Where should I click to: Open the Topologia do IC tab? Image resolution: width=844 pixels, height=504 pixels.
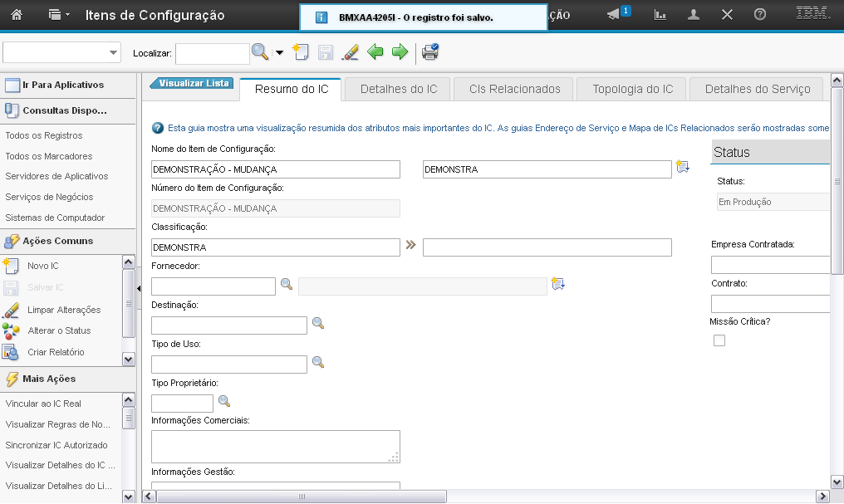point(633,89)
